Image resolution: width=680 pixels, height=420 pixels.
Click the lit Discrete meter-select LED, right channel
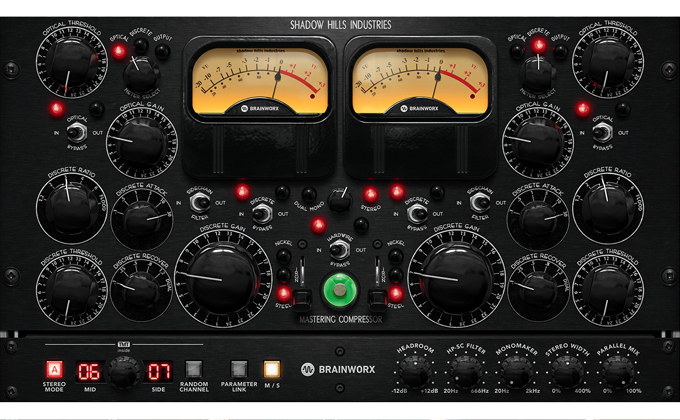click(539, 45)
